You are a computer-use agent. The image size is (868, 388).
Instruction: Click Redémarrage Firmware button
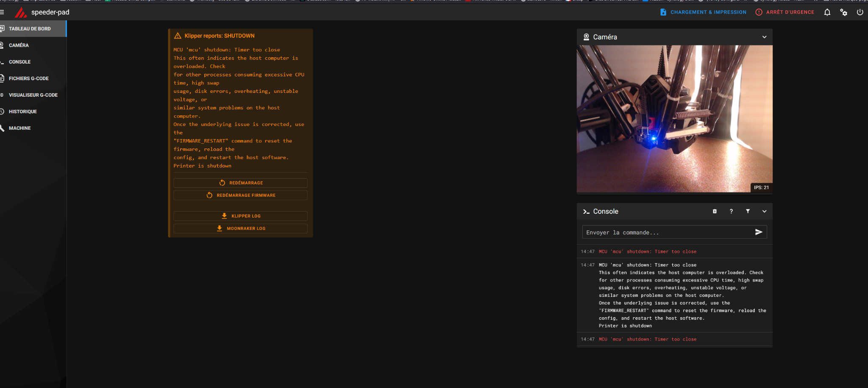[x=240, y=195]
